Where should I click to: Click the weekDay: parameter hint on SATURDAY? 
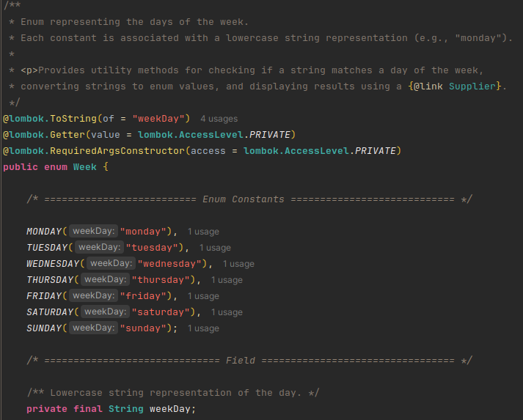105,312
